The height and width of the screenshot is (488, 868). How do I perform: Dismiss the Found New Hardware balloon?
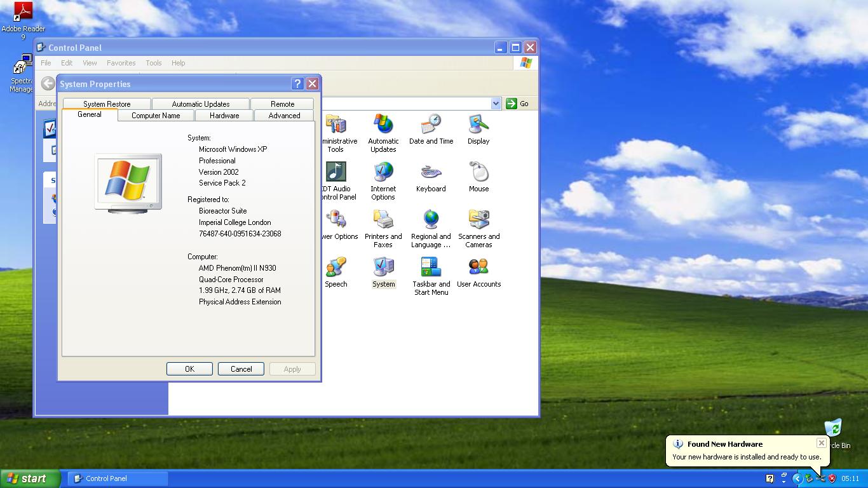pyautogui.click(x=821, y=443)
